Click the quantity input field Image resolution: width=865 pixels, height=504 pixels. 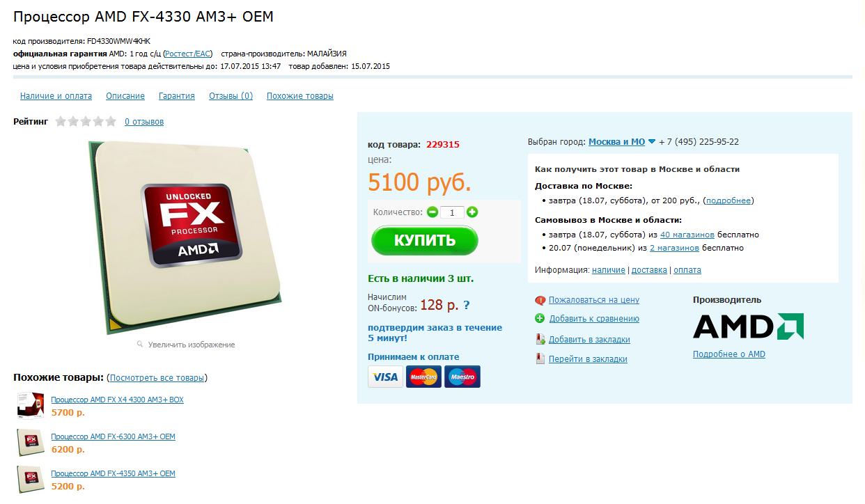pos(452,212)
